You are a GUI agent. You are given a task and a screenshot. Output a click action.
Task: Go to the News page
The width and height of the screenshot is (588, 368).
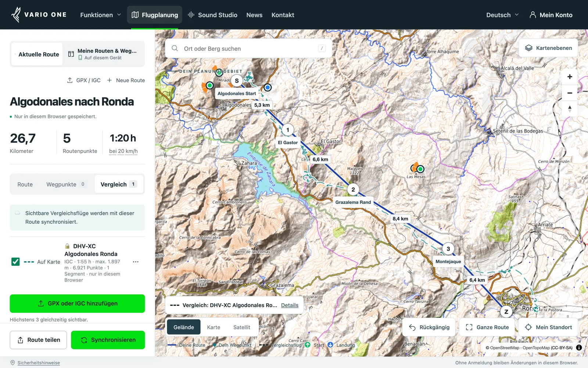(x=254, y=15)
